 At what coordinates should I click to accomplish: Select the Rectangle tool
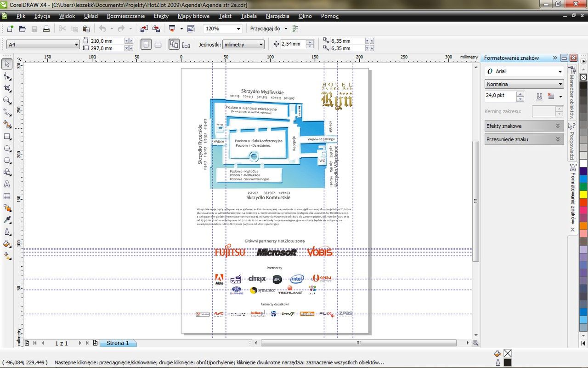coord(7,136)
